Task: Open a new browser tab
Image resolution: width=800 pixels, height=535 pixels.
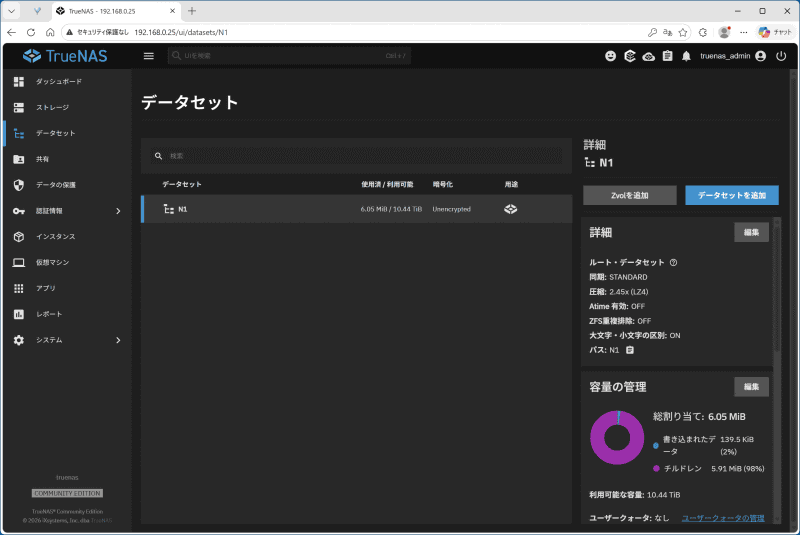Action: point(192,11)
